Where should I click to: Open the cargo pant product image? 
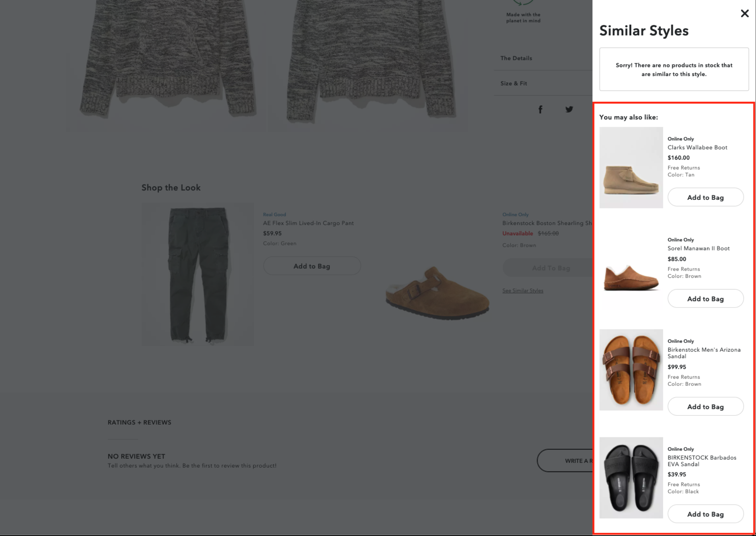point(198,274)
